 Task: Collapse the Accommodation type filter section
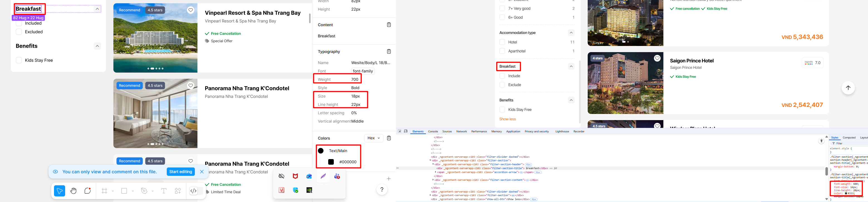[x=571, y=33]
